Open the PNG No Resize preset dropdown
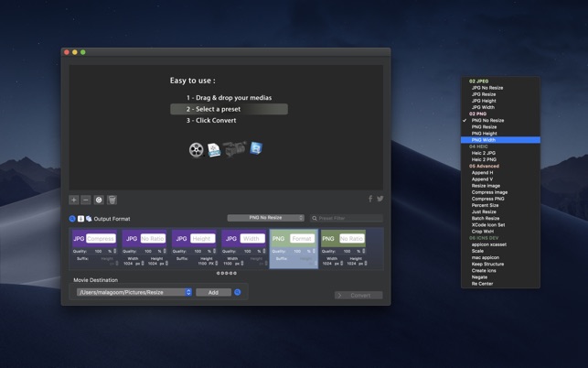Screen dimensions: 588x368 [x=265, y=218]
